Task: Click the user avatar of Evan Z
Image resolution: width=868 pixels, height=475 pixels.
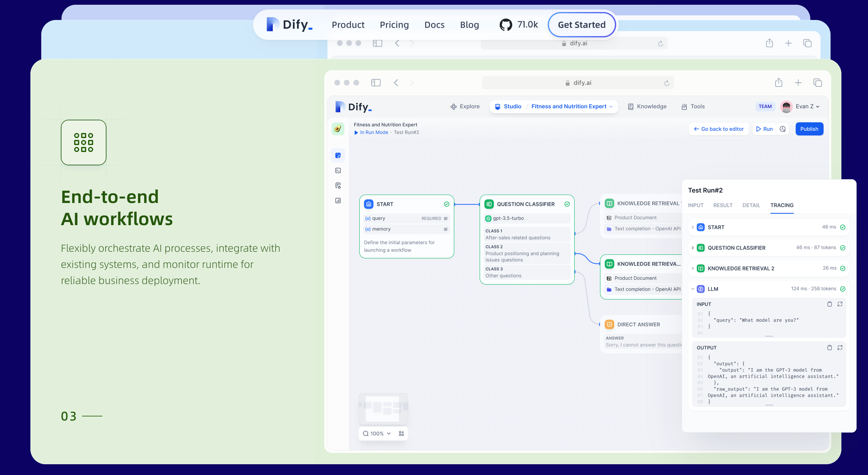Action: (x=786, y=106)
